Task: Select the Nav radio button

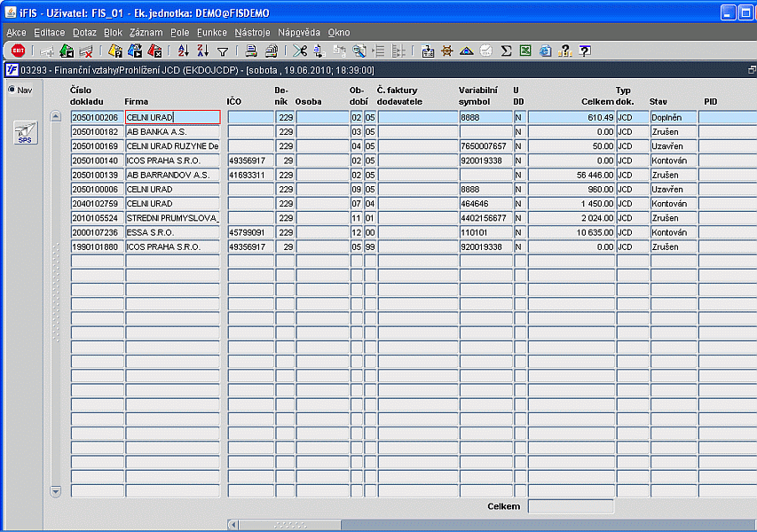Action: click(x=12, y=90)
